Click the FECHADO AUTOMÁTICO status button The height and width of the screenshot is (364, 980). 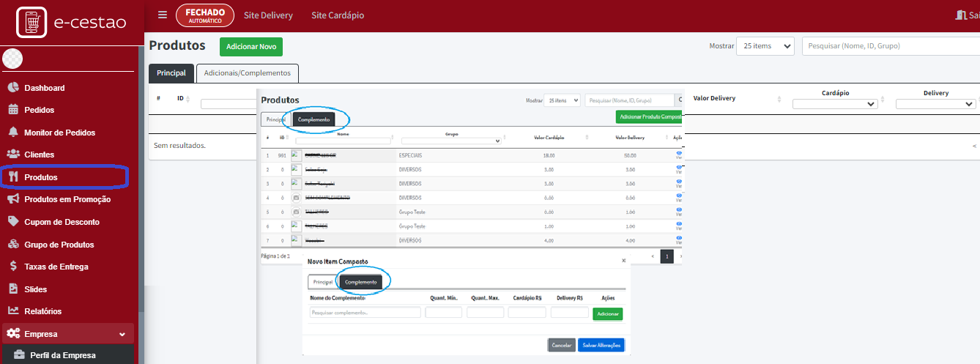tap(205, 15)
